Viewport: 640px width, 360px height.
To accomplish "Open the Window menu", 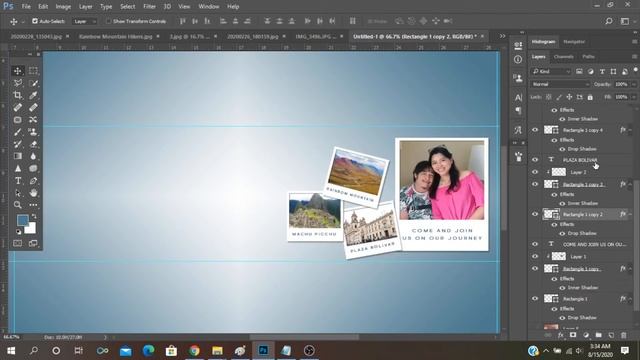I will pos(209,7).
